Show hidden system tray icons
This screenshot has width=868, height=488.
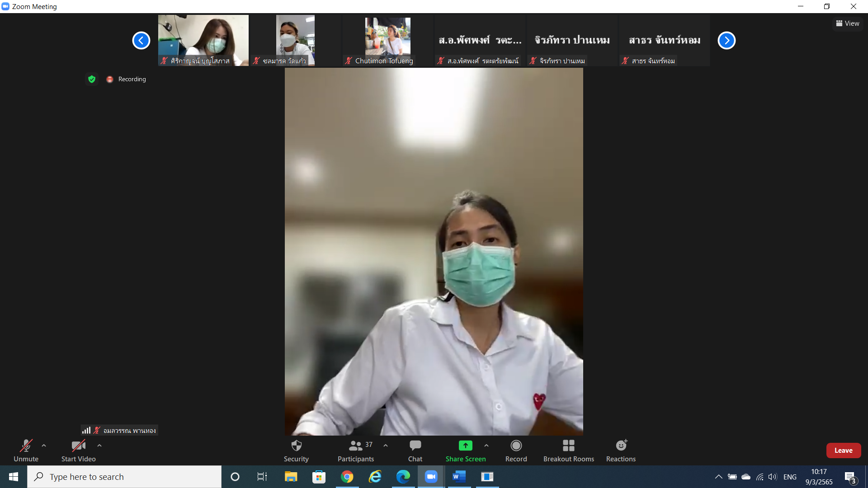[x=718, y=477]
